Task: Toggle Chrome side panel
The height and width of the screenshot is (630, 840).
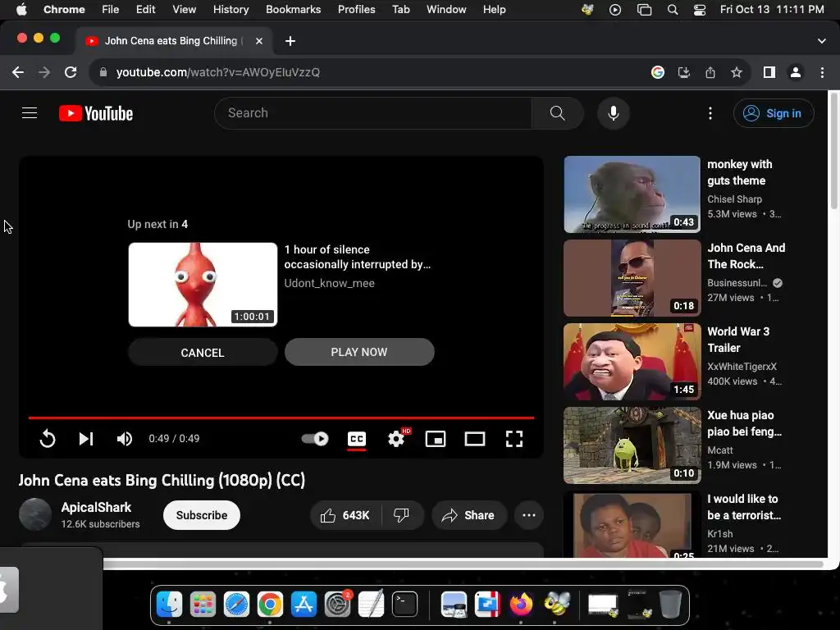Action: click(769, 72)
